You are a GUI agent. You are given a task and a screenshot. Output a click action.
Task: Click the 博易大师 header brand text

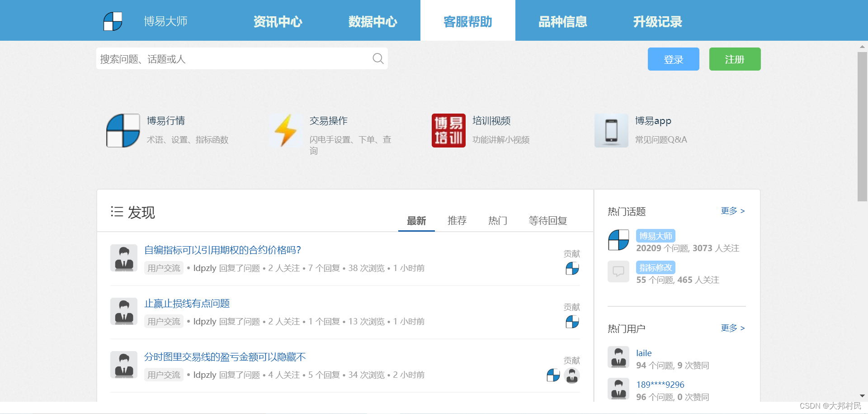tap(165, 21)
